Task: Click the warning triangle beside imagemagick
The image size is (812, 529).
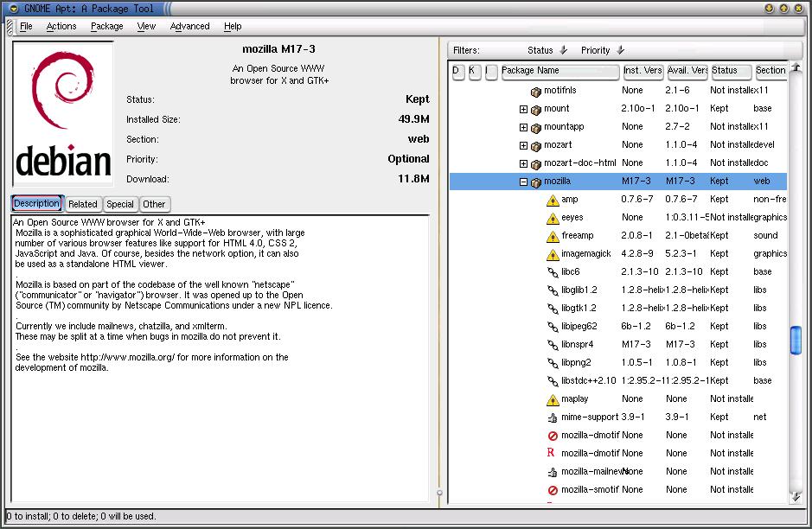Action: point(553,253)
